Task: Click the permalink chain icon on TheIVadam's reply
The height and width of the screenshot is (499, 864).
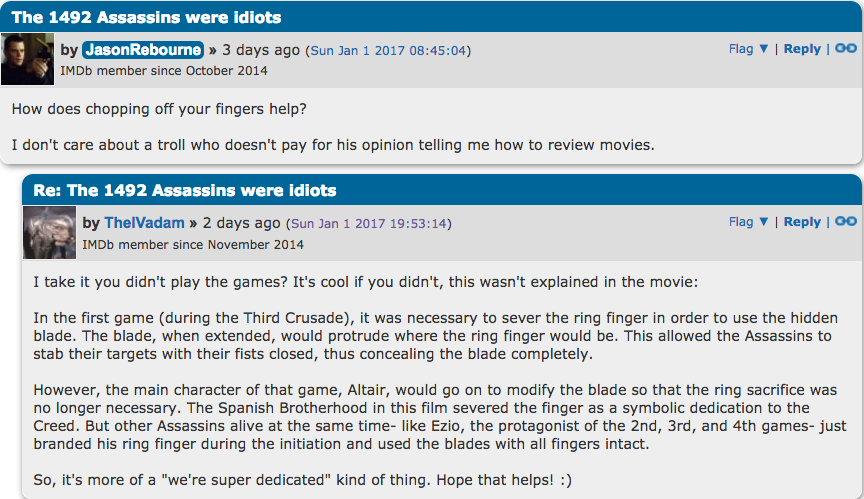Action: click(x=846, y=222)
